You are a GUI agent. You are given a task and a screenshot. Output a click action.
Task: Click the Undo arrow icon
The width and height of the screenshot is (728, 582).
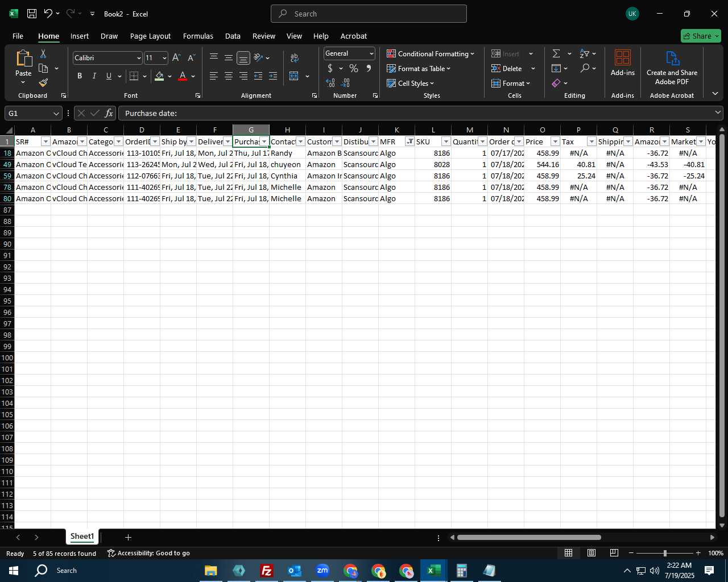(x=48, y=14)
